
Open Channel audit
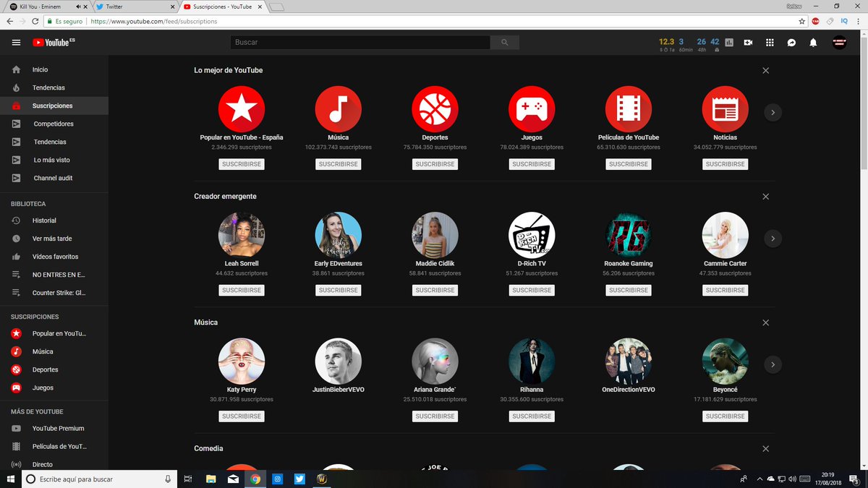[x=54, y=178]
